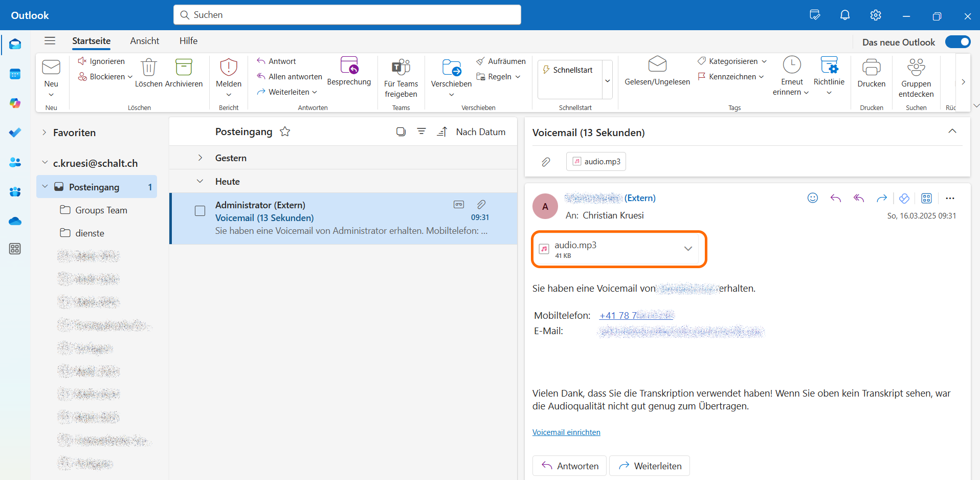Viewport: 980px width, 480px height.
Task: Open the Drucken printer icon
Action: (871, 68)
